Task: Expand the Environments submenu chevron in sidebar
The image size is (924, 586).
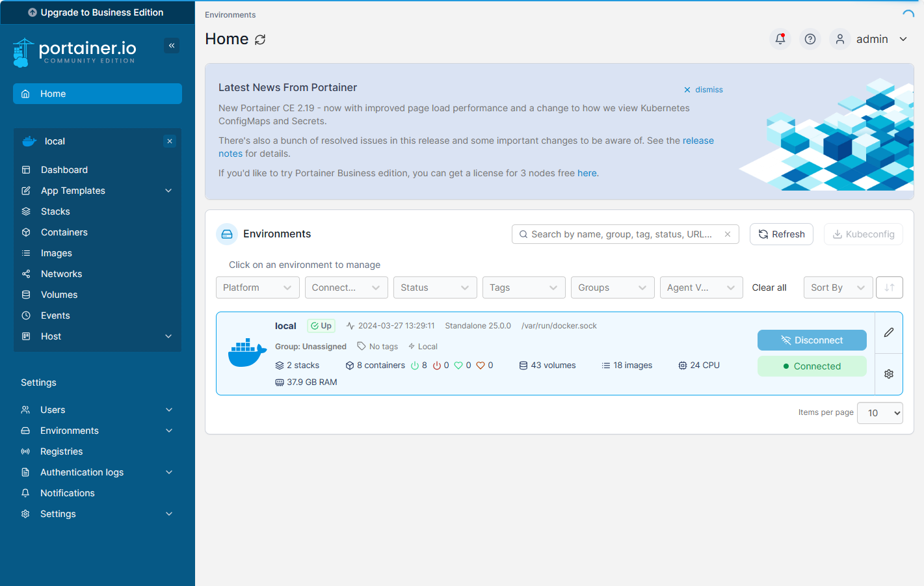Action: pyautogui.click(x=169, y=431)
